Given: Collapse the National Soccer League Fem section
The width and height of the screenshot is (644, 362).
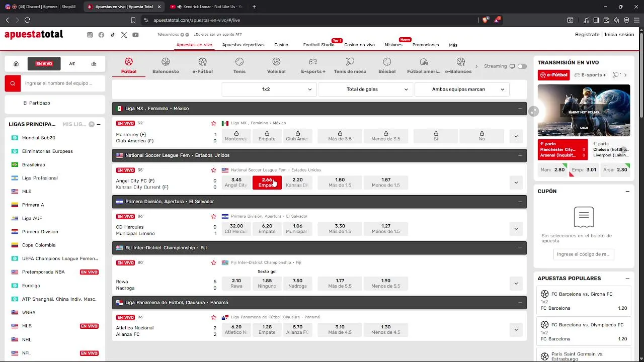Looking at the screenshot, I should click(520, 155).
